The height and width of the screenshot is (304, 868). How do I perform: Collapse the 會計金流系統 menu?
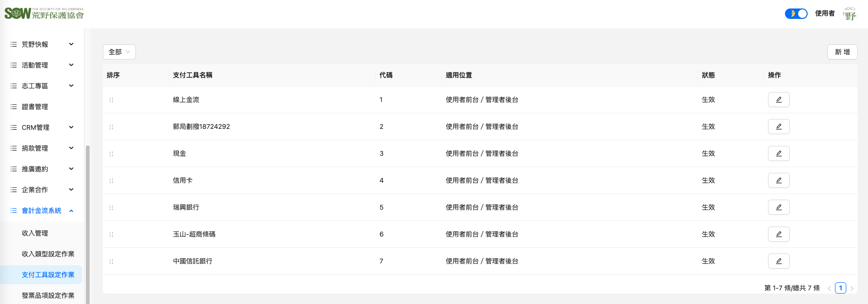tap(42, 211)
